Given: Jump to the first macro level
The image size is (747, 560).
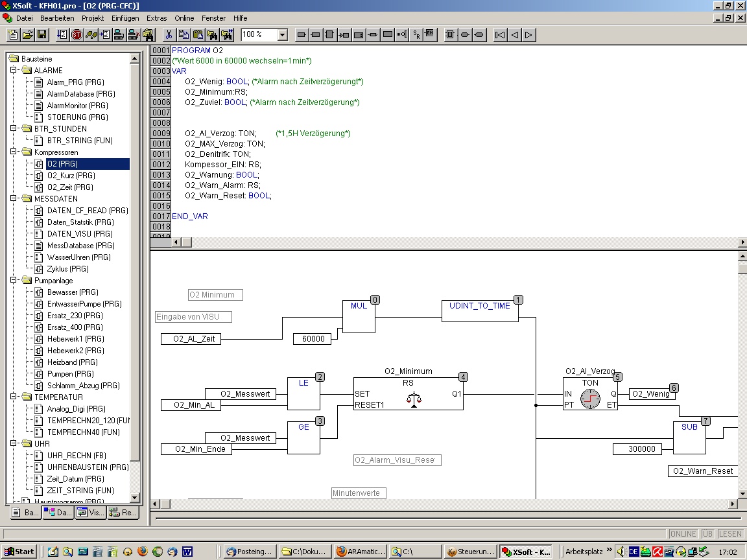Looking at the screenshot, I should 500,35.
